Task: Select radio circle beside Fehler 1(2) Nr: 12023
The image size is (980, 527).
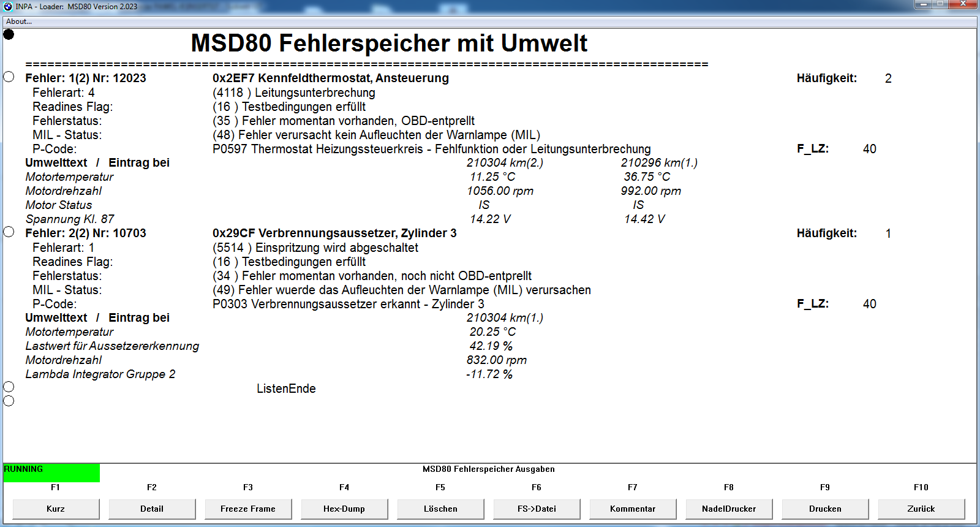Action: pos(9,77)
